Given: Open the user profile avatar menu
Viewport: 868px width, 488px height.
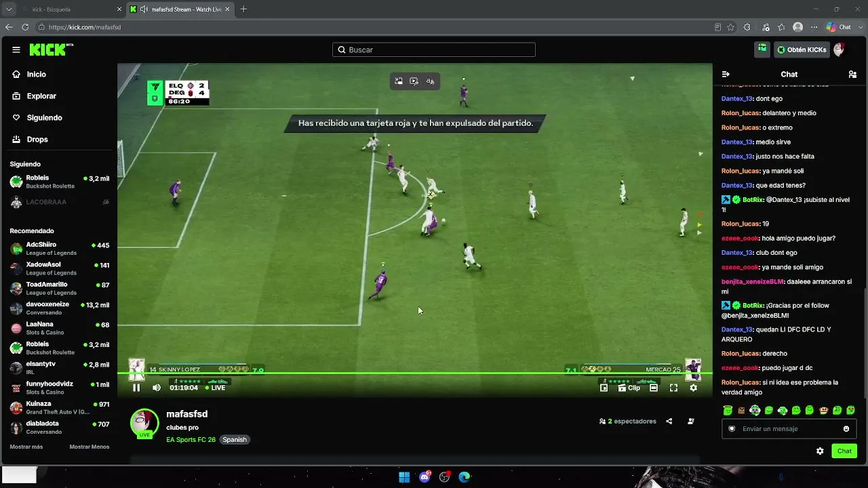Looking at the screenshot, I should [839, 49].
